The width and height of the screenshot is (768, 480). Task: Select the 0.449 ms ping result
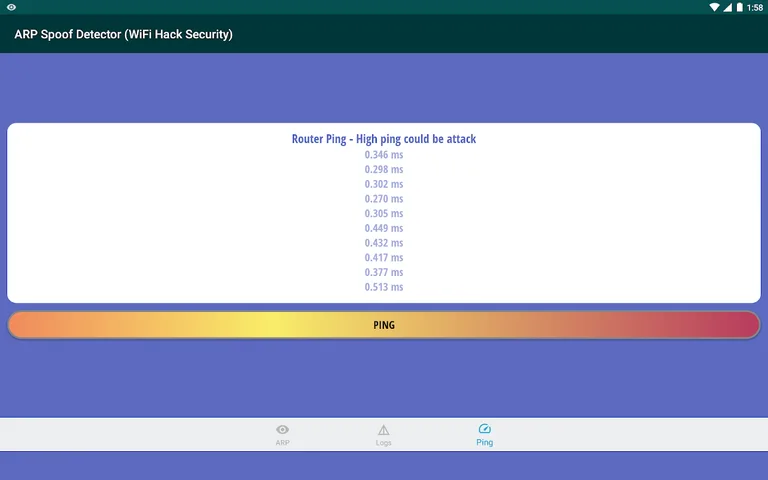pos(384,228)
